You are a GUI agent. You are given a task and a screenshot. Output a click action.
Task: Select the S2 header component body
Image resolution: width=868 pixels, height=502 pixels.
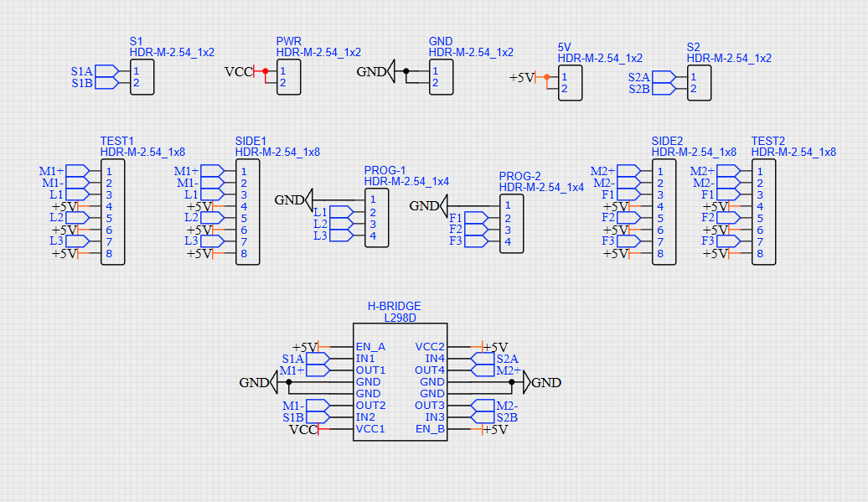click(699, 83)
